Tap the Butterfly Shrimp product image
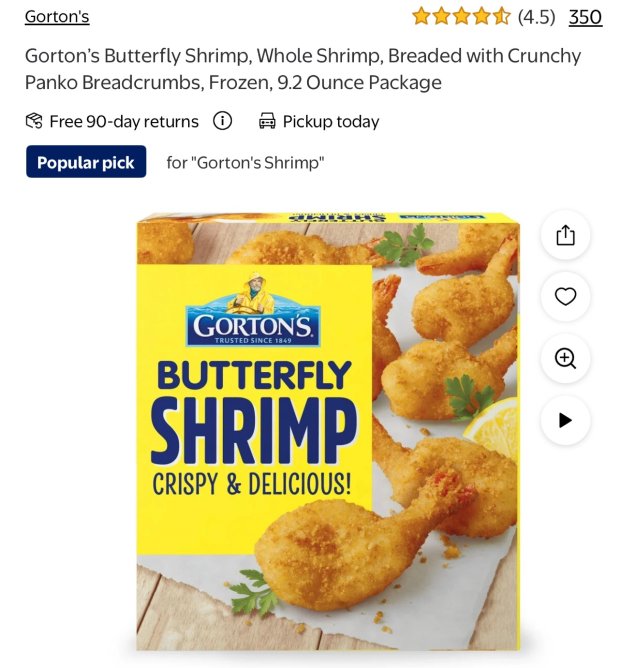This screenshot has height=668, width=640. (328, 431)
